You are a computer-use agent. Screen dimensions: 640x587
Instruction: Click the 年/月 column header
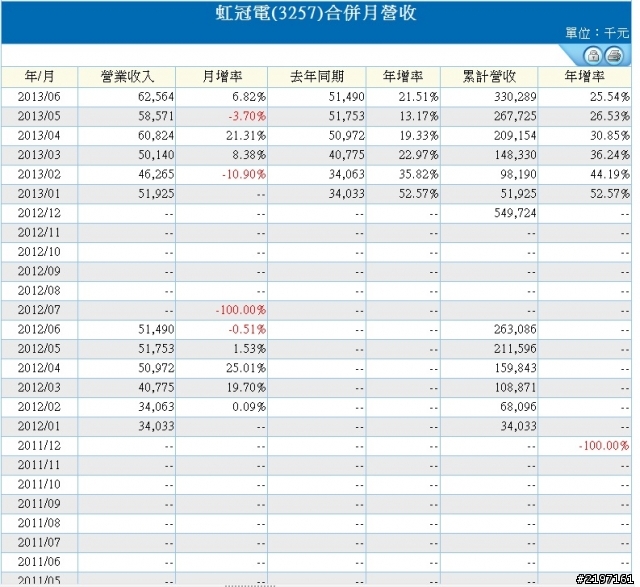pyautogui.click(x=39, y=76)
